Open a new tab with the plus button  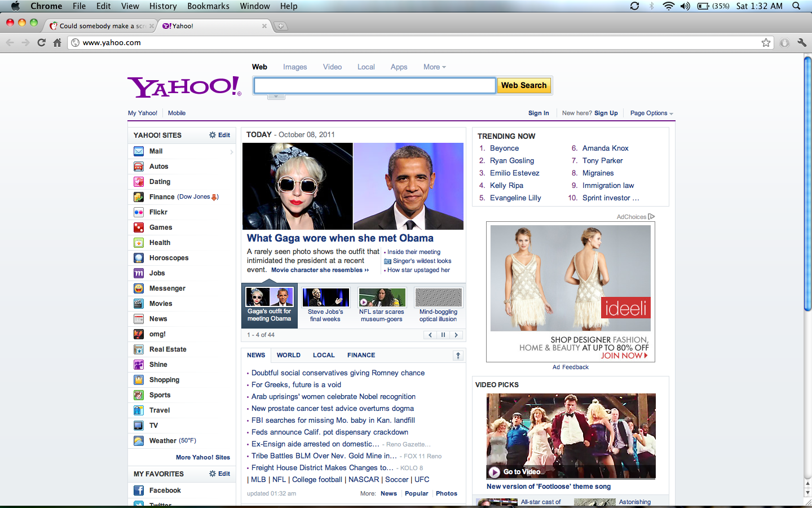tap(280, 26)
